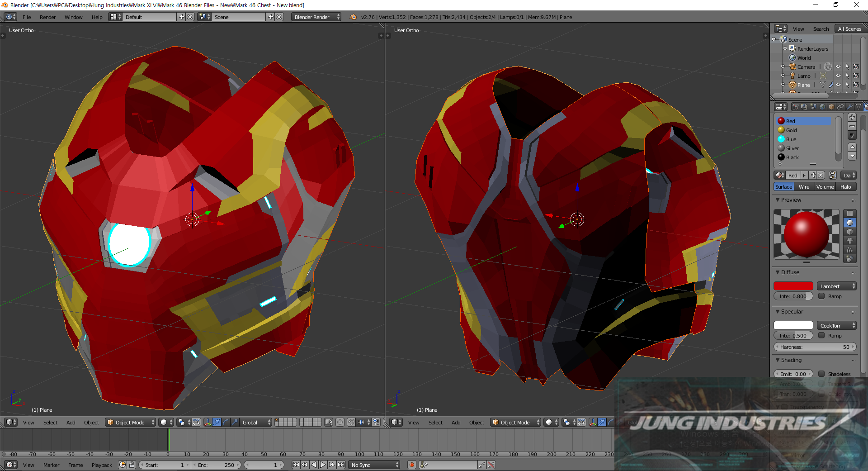Move material slot down with the down arrow
Viewport: 868px width, 471px height.
(852, 156)
